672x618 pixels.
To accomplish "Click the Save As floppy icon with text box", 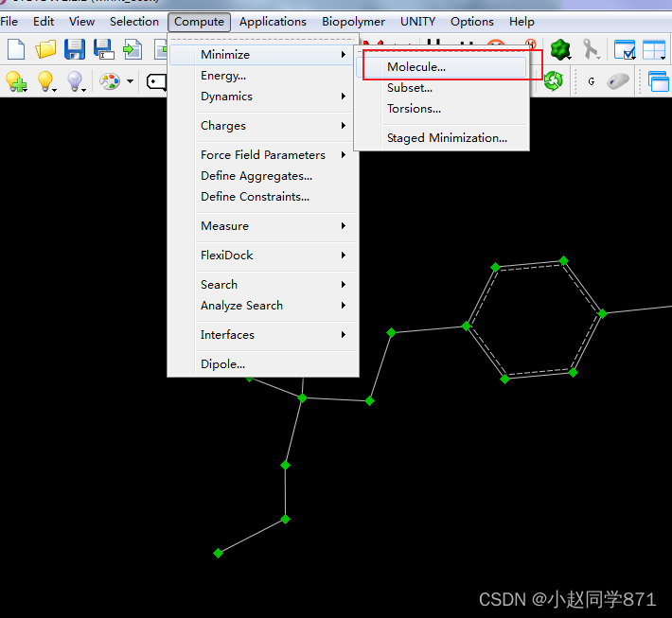I will coord(104,50).
